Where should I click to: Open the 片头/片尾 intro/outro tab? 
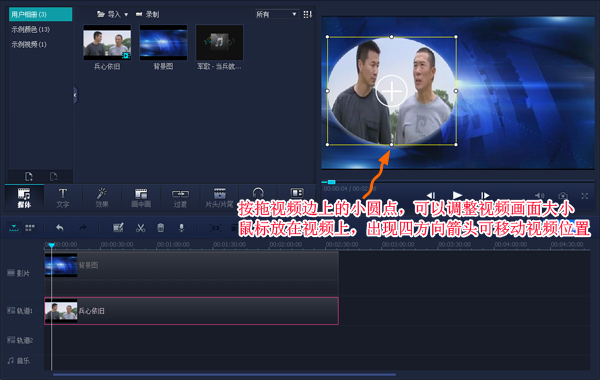point(219,197)
